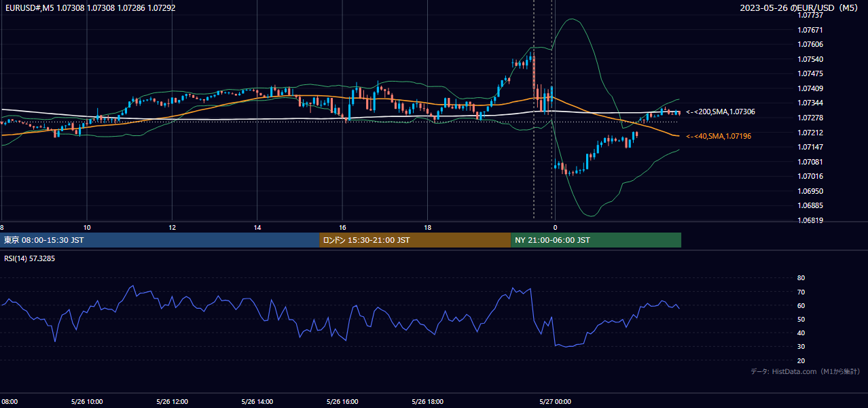
Task: Click price level 1.07212 on the axis
Action: (810, 133)
